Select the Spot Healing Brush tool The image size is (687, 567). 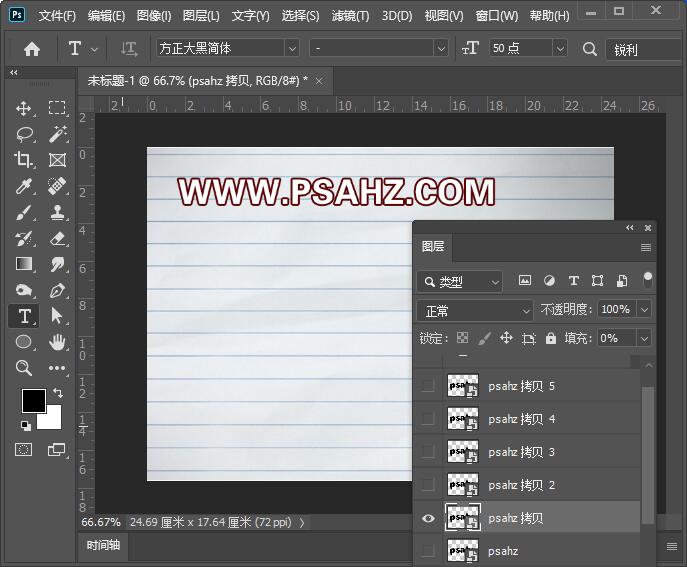point(57,186)
